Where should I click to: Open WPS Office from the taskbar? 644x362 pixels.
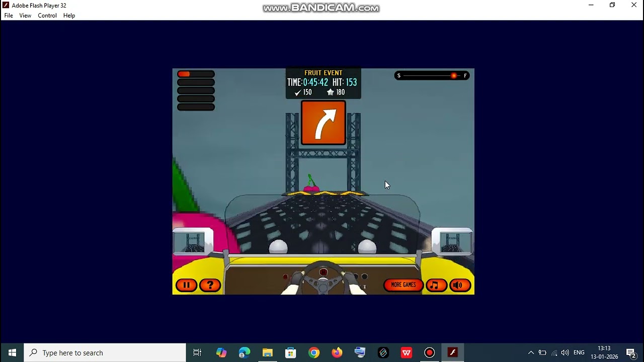click(x=407, y=353)
